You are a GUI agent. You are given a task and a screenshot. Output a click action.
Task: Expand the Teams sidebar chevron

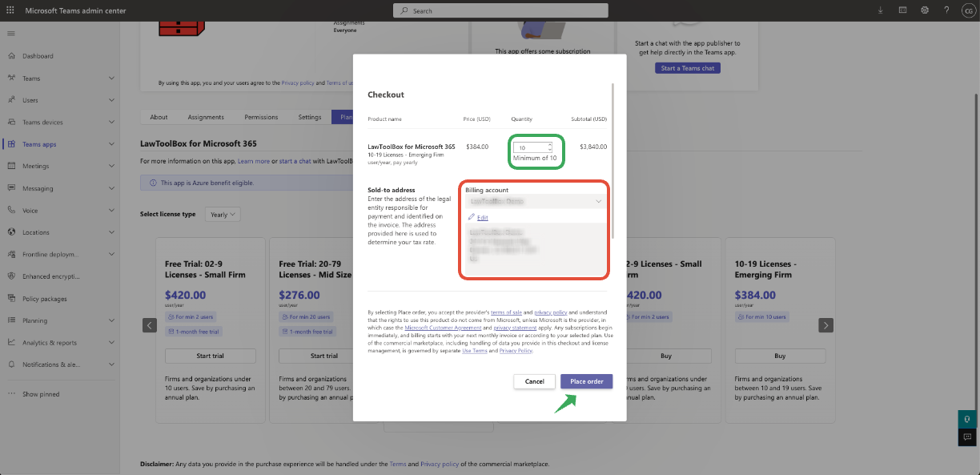click(111, 78)
